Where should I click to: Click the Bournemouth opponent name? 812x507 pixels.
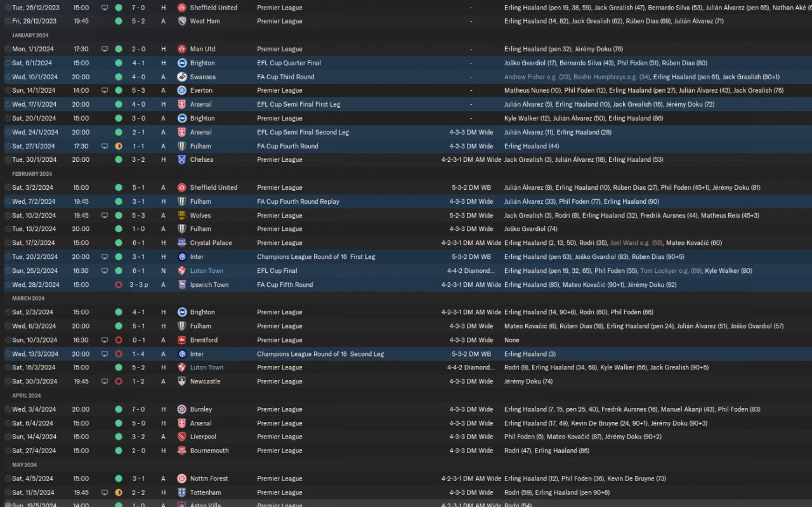point(209,451)
